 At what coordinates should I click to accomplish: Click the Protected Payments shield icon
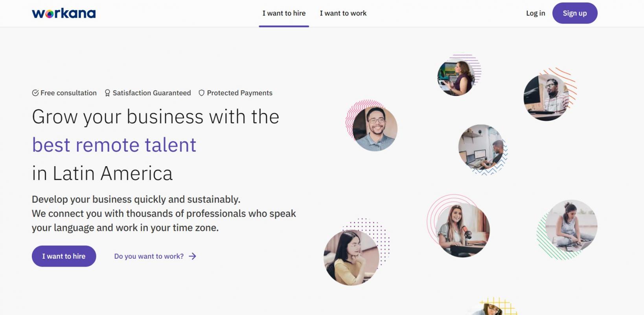[202, 93]
